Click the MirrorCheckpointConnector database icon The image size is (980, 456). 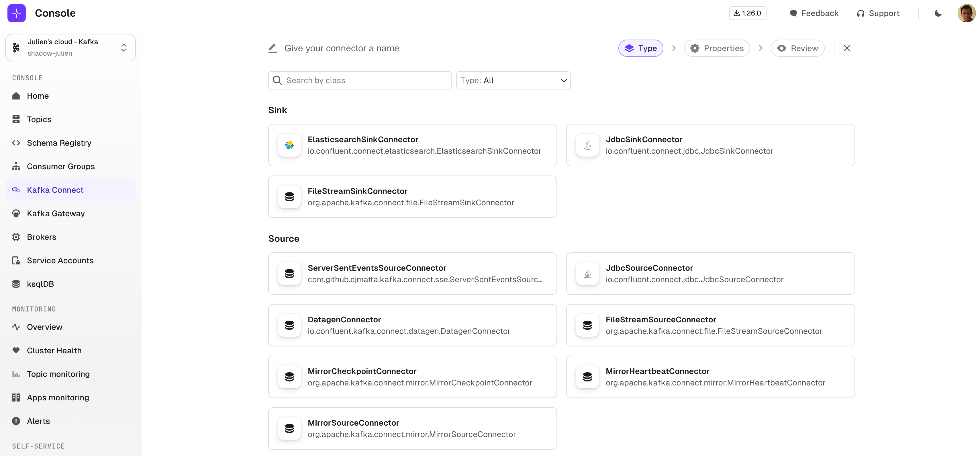click(289, 377)
